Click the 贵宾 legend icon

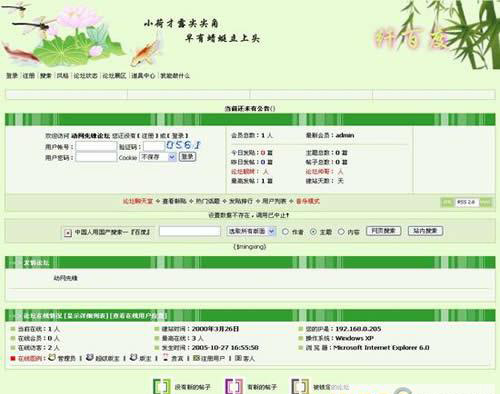tap(165, 357)
